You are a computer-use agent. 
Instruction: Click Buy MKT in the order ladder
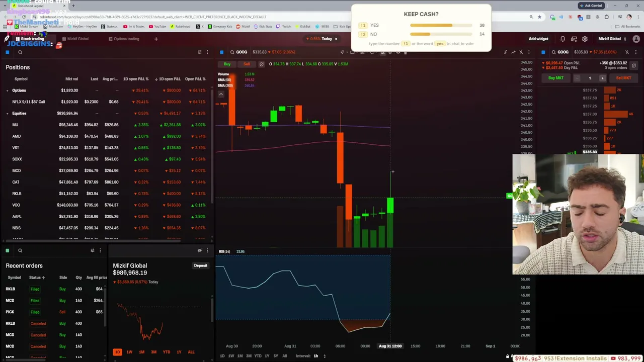(556, 78)
